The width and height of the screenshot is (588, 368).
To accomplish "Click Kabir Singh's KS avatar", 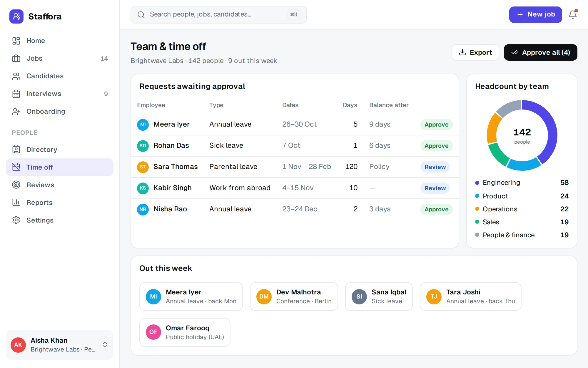I will click(x=143, y=188).
